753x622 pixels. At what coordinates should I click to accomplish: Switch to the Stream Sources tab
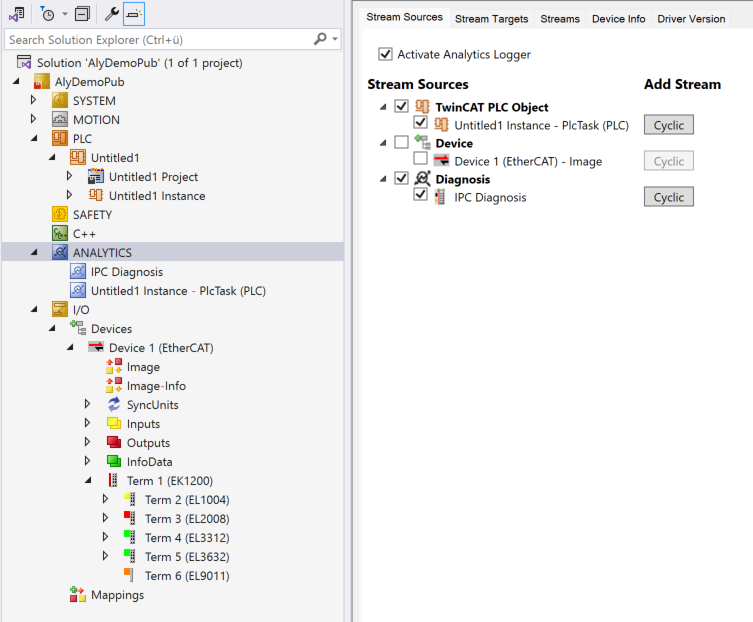coord(404,17)
